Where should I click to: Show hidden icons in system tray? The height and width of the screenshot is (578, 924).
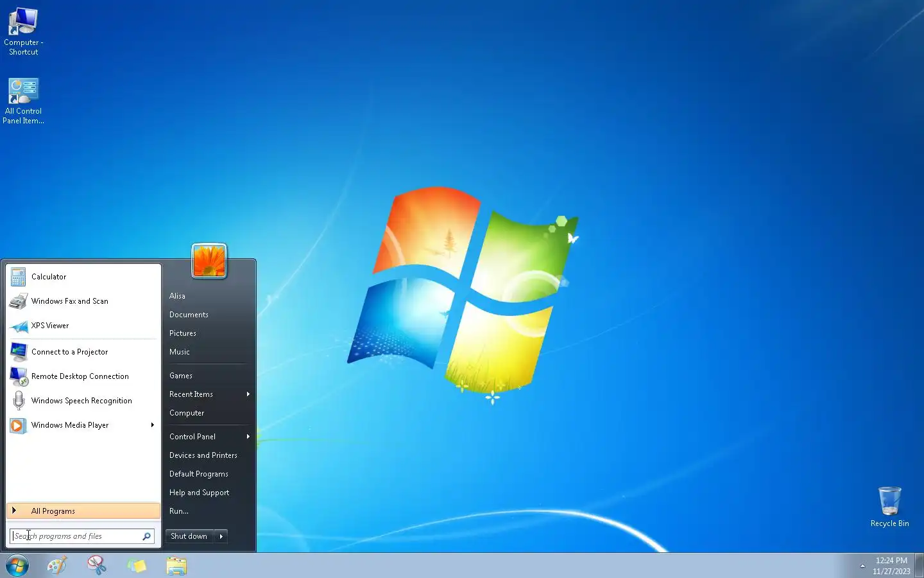click(862, 566)
